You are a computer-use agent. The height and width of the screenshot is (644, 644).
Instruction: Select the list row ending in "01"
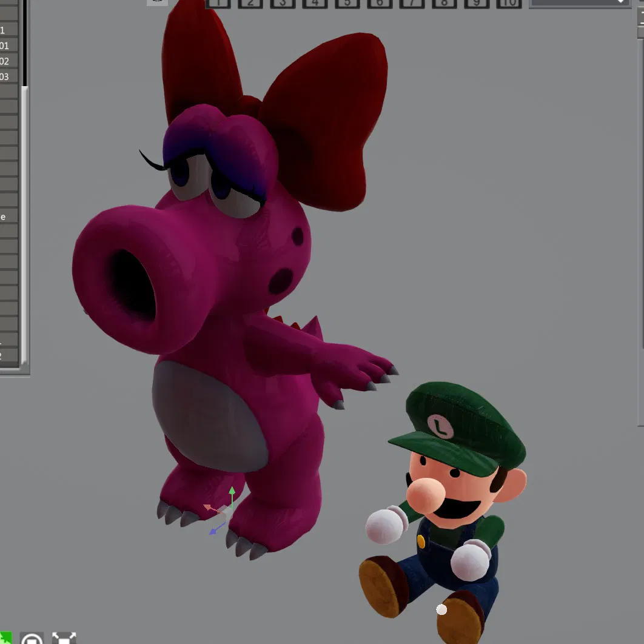[9, 45]
